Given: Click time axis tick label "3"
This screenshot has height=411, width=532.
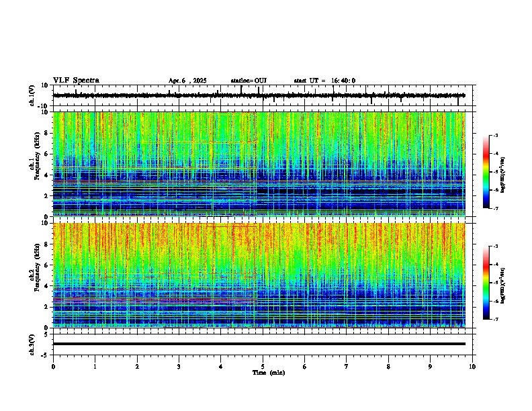Looking at the screenshot, I should [x=179, y=367].
